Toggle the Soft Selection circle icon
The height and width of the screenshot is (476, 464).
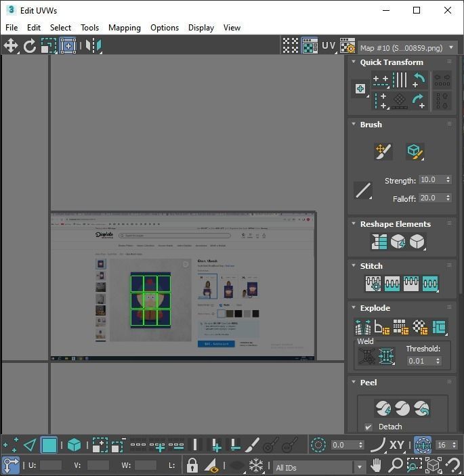pyautogui.click(x=318, y=445)
